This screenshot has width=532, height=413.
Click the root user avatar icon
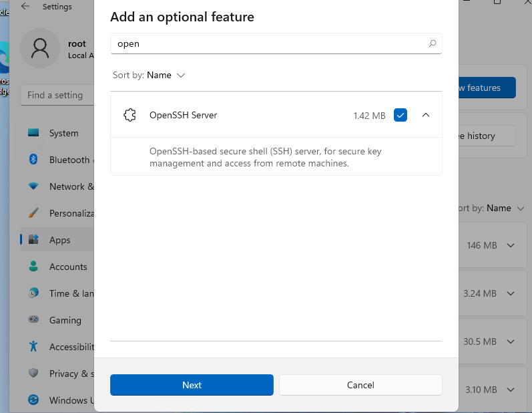tap(40, 48)
